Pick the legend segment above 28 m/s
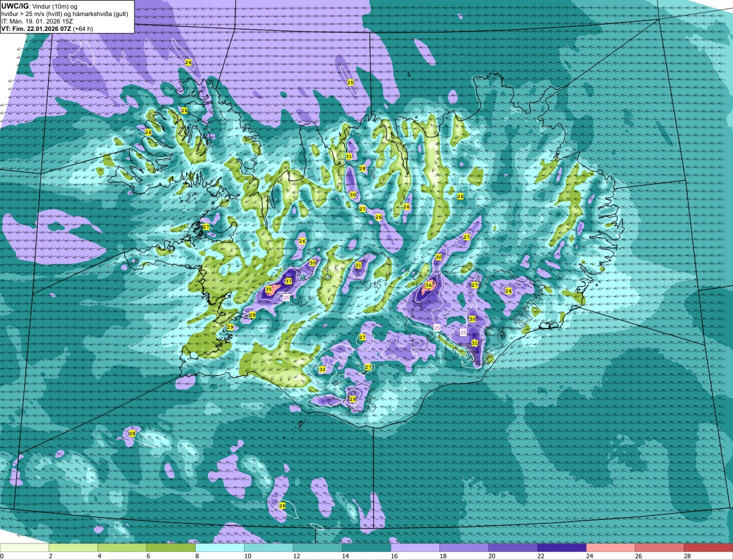The width and height of the screenshot is (733, 560). pyautogui.click(x=708, y=548)
